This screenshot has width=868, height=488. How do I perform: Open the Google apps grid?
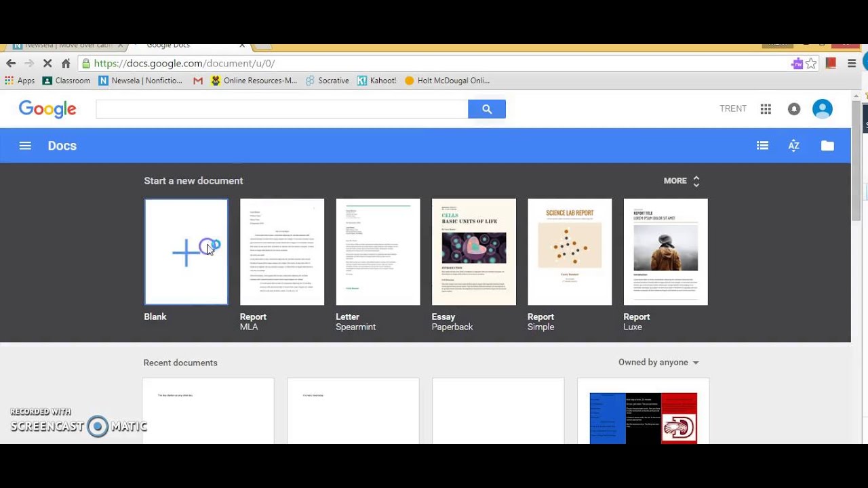(766, 108)
